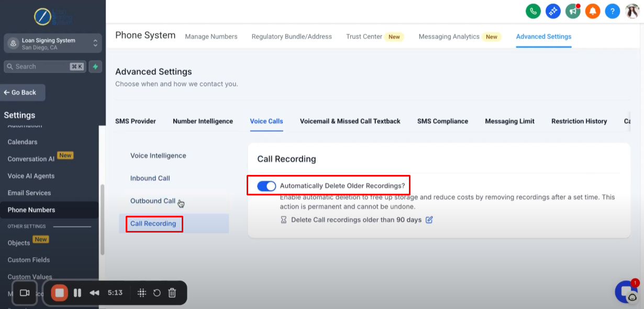This screenshot has width=644, height=309.
Task: Open the Trust Center tab
Action: pos(374,37)
